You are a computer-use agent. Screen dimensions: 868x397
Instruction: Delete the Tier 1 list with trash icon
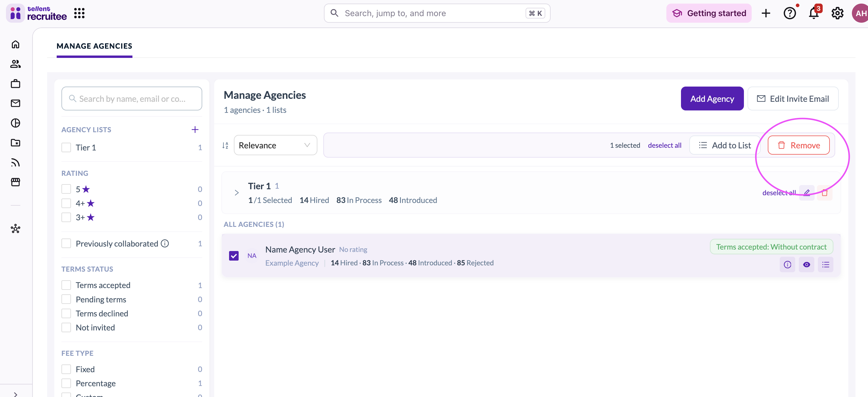tap(824, 193)
